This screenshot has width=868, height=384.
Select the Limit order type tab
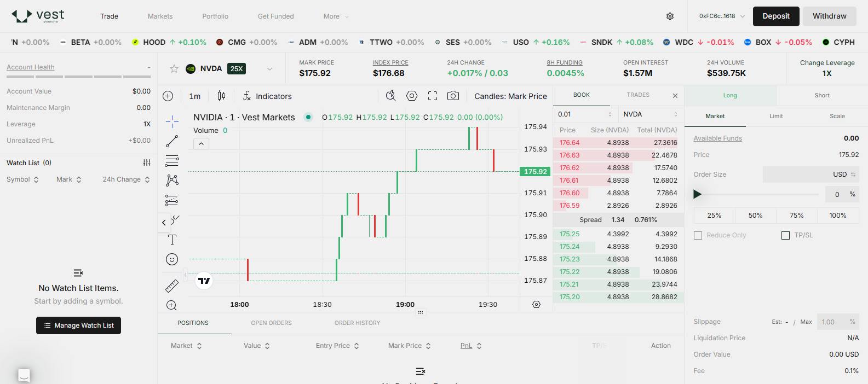(x=776, y=116)
